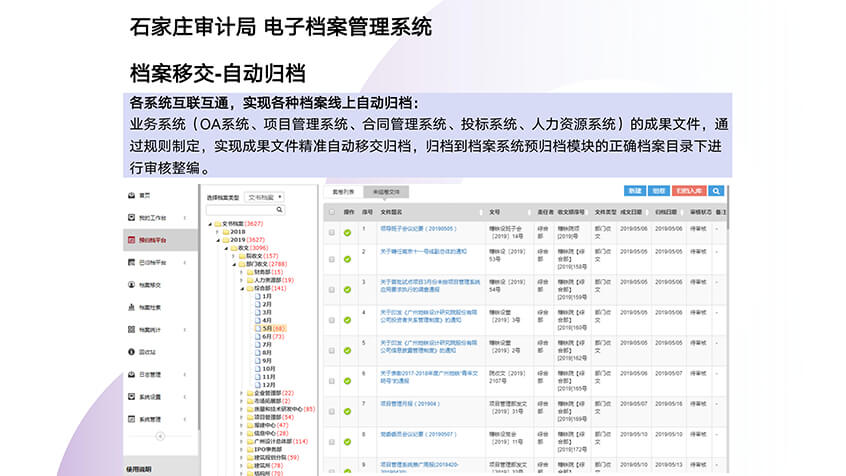
Task: Toggle the select-all checkbox in the table header
Action: coord(331,212)
